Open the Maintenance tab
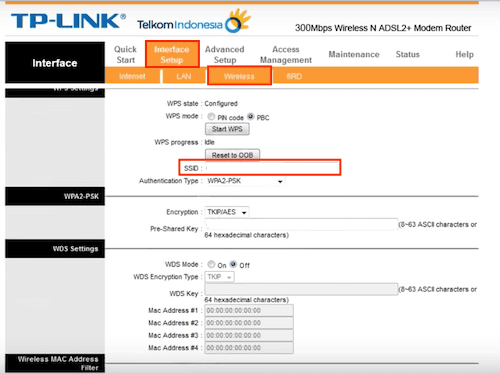 point(354,54)
